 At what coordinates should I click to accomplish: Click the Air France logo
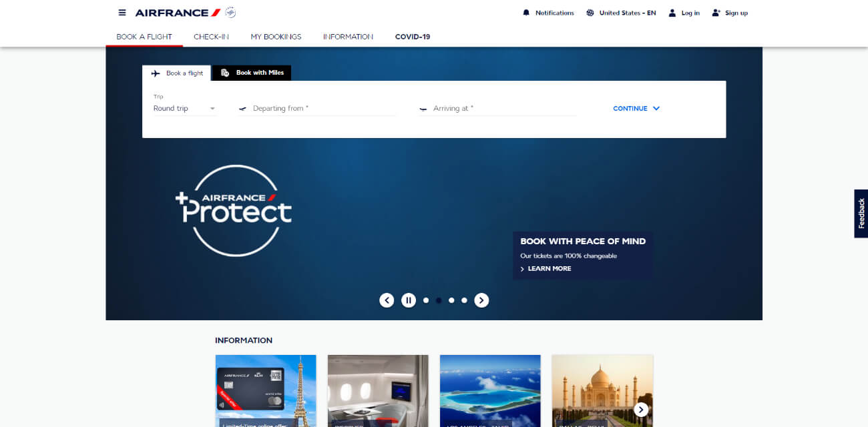coord(178,13)
